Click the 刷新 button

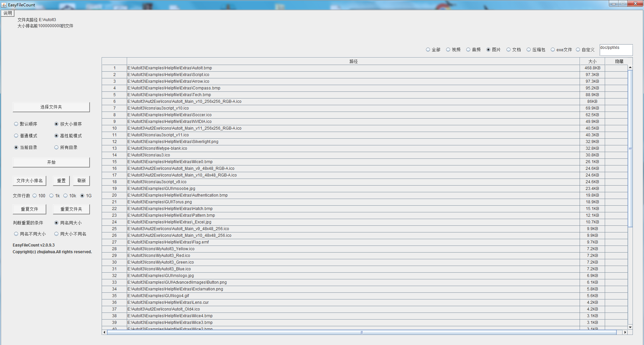coord(82,181)
